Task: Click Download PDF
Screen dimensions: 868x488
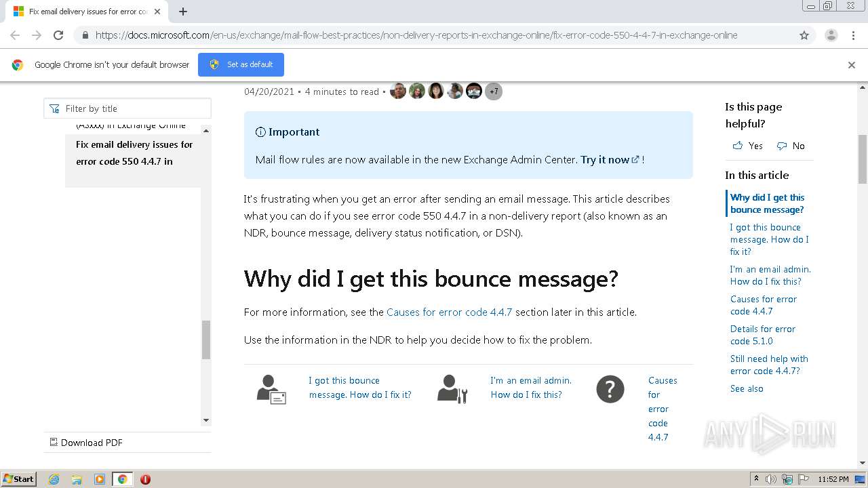Action: point(86,443)
